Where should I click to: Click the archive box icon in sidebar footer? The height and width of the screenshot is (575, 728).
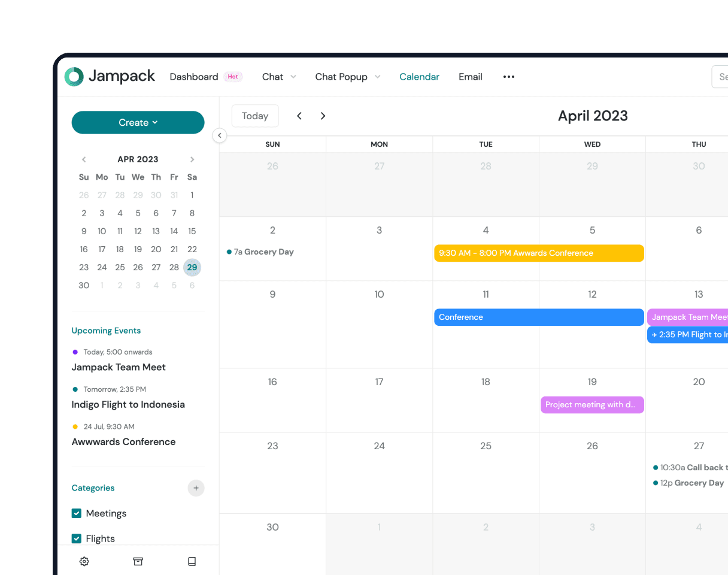pos(138,561)
